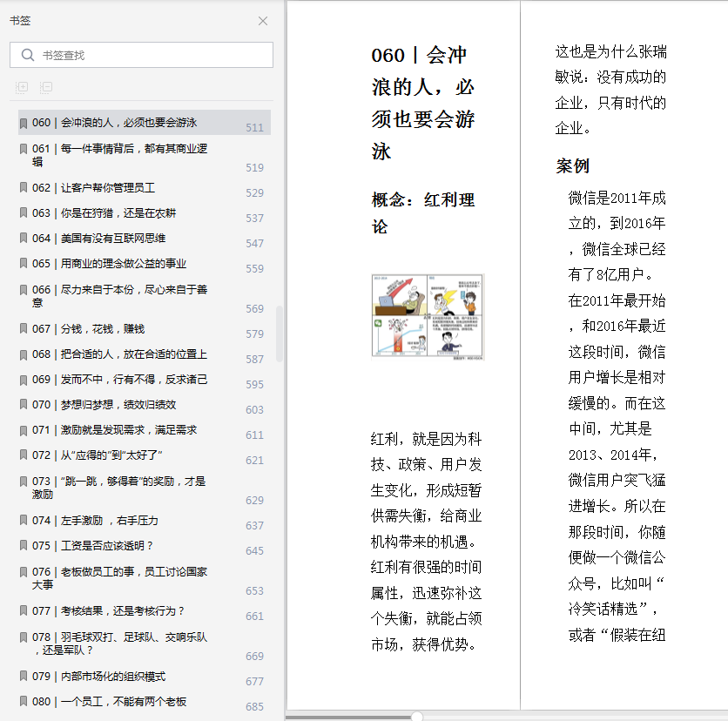Click bookmark flag icon beside 079
This screenshot has width=728, height=721.
click(x=24, y=677)
